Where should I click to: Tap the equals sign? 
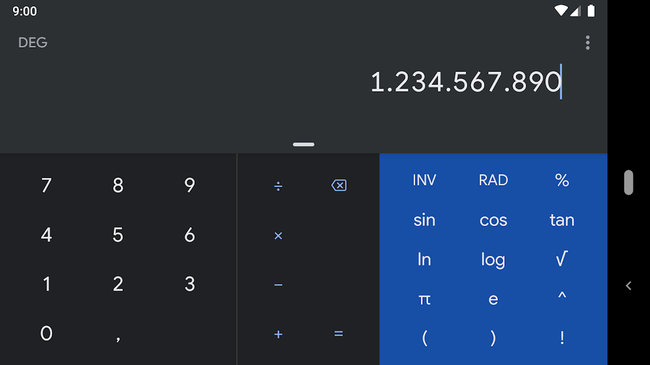(x=338, y=334)
